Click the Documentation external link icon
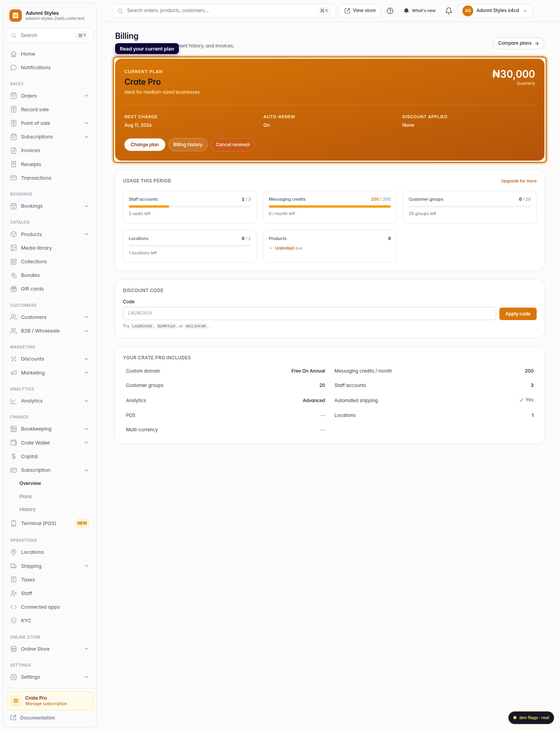 click(13, 718)
